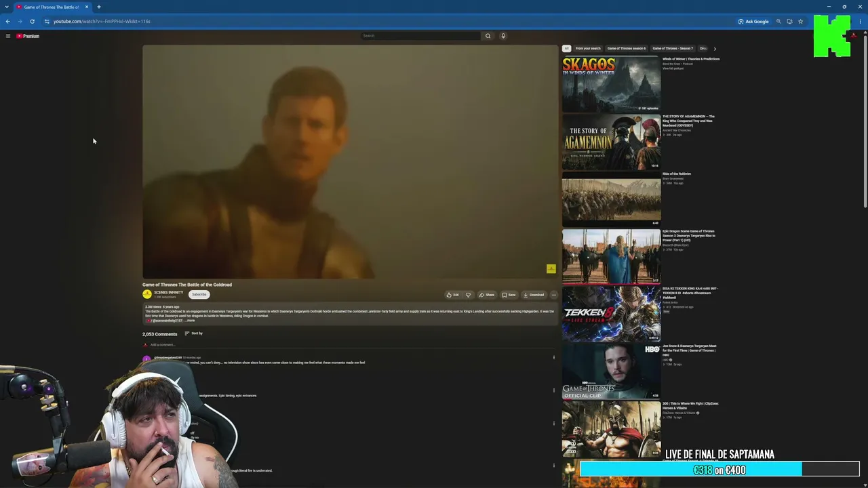Click 'Ride of the Rohirrim' video title
Viewport: 868px width, 488px height.
click(x=677, y=174)
